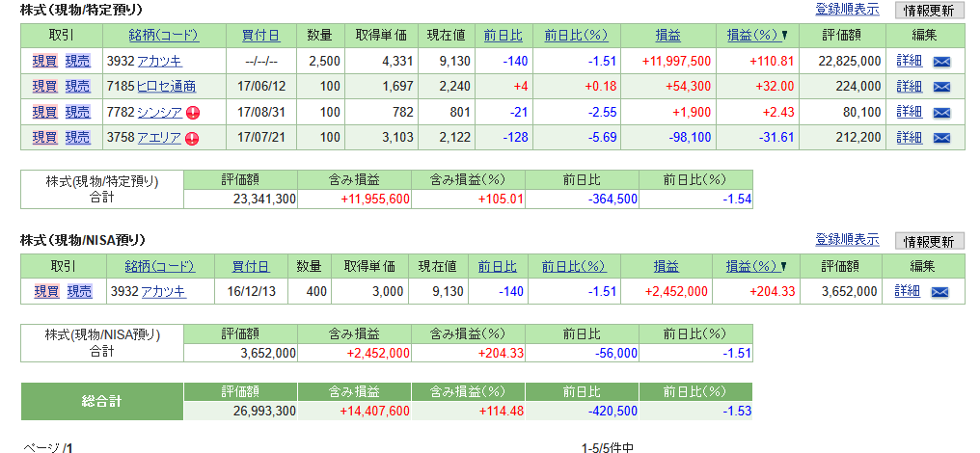Viewport: 980px width, 453px height.
Task: Click the red alert icon beside アエリア
Action: tap(192, 138)
